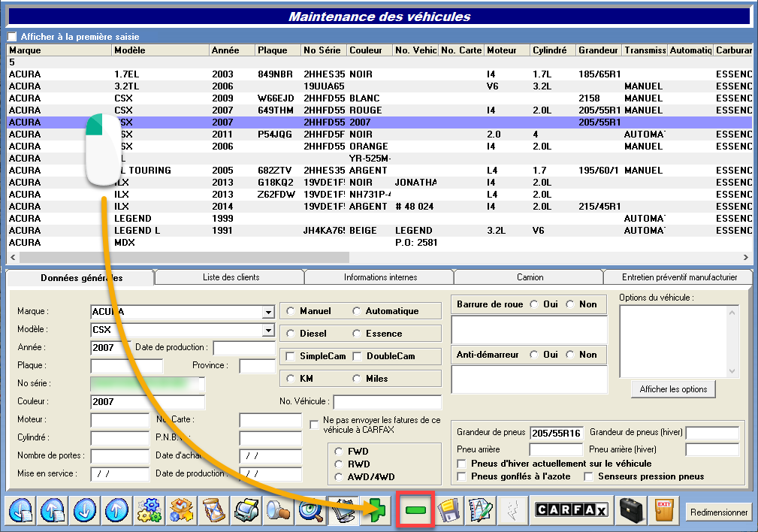Screen dimensions: 758x532
Task: Click the Options du véhicule scrollbar down arrow
Action: [x=732, y=371]
